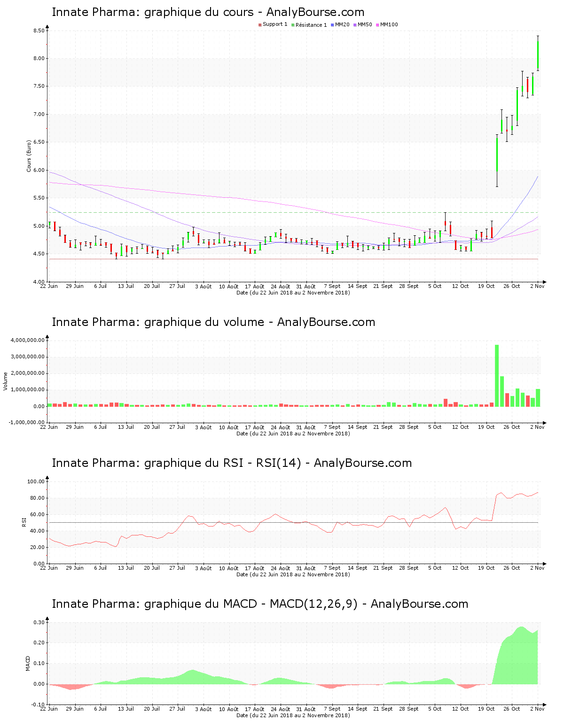This screenshot has height=728, width=564.
Task: Click the green Résistance 1 legend swatch
Action: coord(293,25)
